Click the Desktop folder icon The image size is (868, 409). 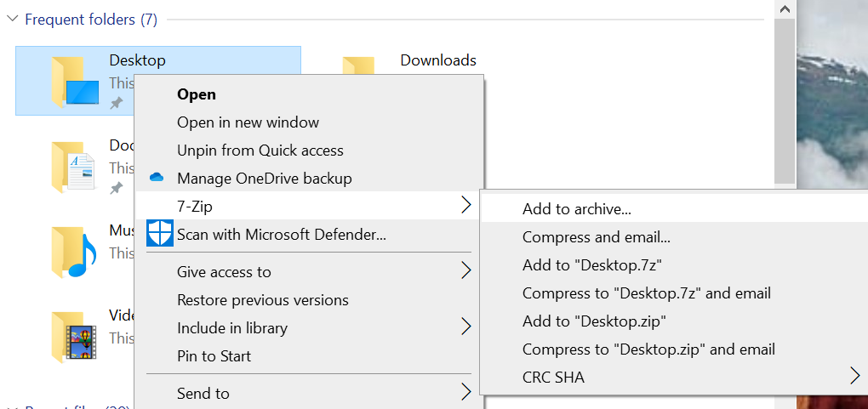click(75, 82)
